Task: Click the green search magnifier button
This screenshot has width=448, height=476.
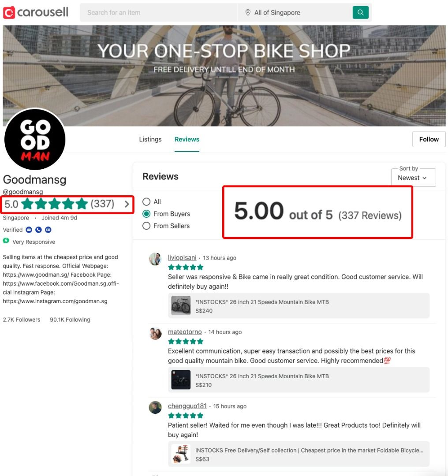Action: [x=361, y=12]
